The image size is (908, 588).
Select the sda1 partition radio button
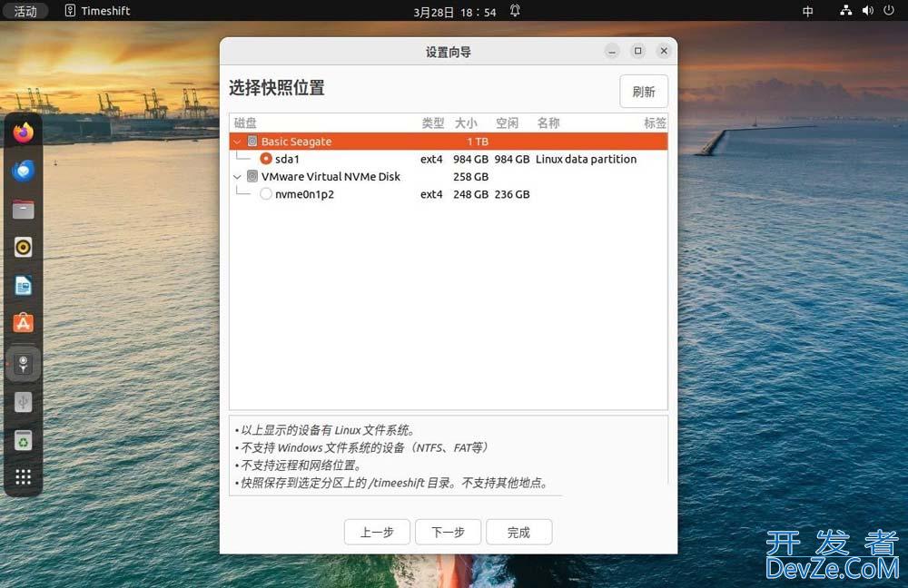coord(266,159)
